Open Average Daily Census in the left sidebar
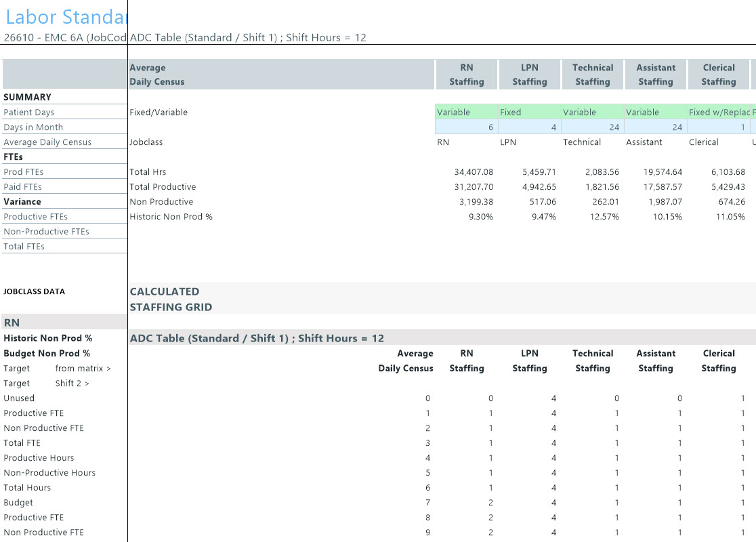This screenshot has height=542, width=756. (47, 142)
